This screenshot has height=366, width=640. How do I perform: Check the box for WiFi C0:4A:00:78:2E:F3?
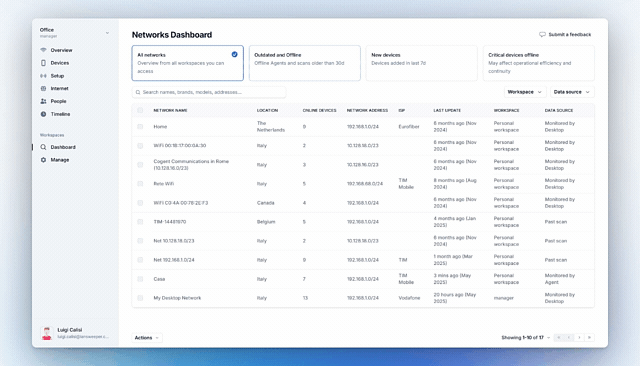coord(140,203)
